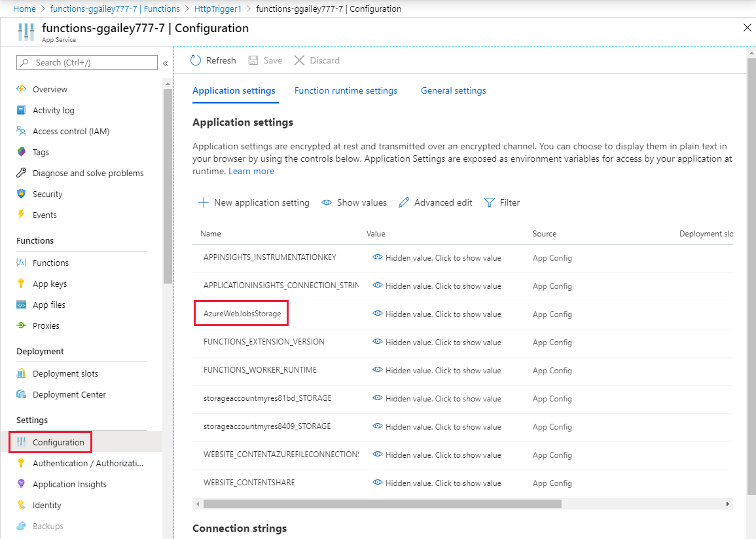Click the Refresh toolbar button
The height and width of the screenshot is (539, 756).
click(x=213, y=60)
